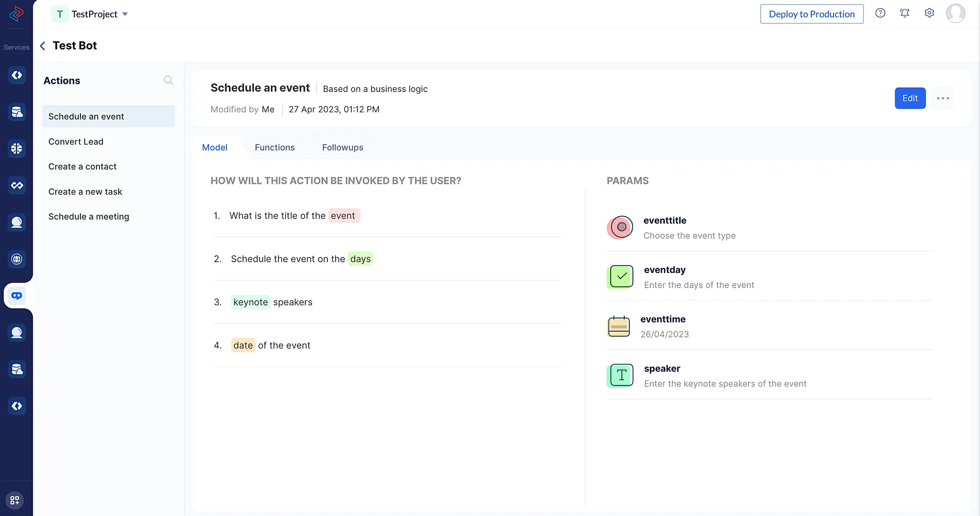The image size is (980, 516).
Task: Click the search icon in Actions panel
Action: 168,80
